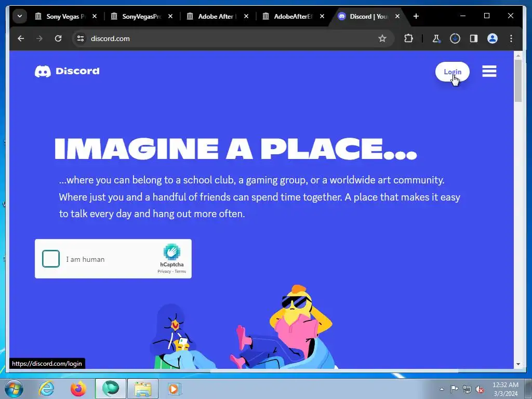Go back using browser back arrow
532x399 pixels.
(x=21, y=38)
